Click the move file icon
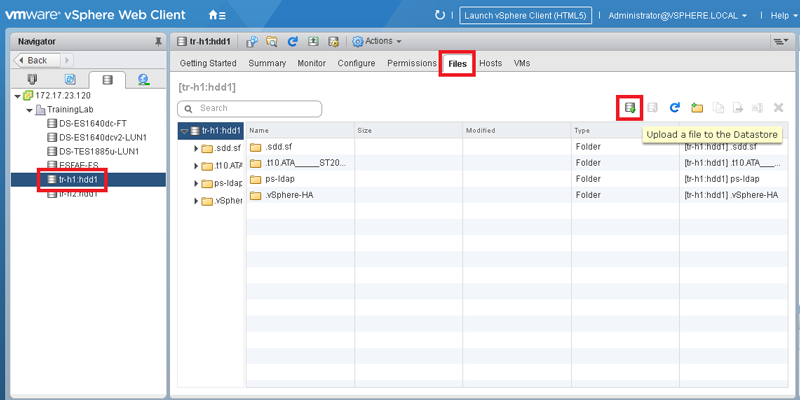This screenshot has width=800, height=400. coord(738,108)
